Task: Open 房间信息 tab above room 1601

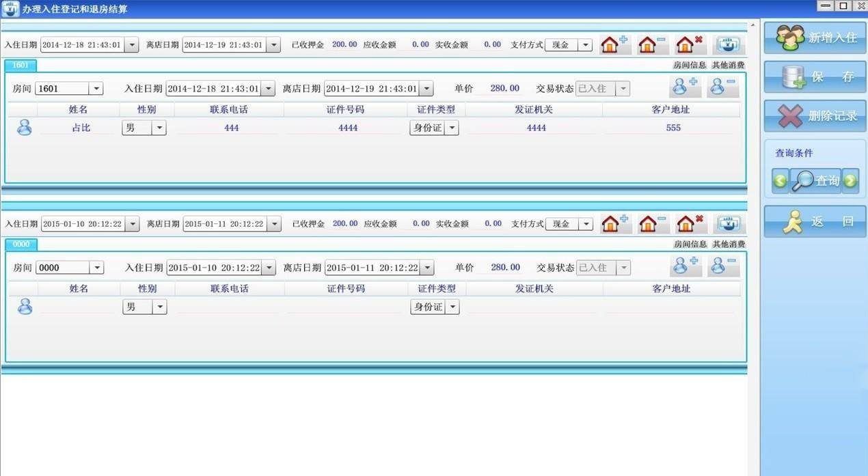Action: [690, 66]
